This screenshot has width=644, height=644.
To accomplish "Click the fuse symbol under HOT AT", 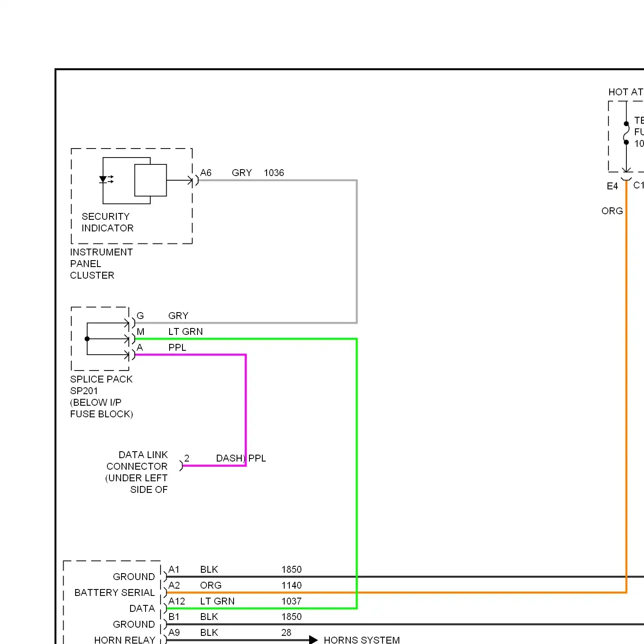I will pyautogui.click(x=626, y=133).
